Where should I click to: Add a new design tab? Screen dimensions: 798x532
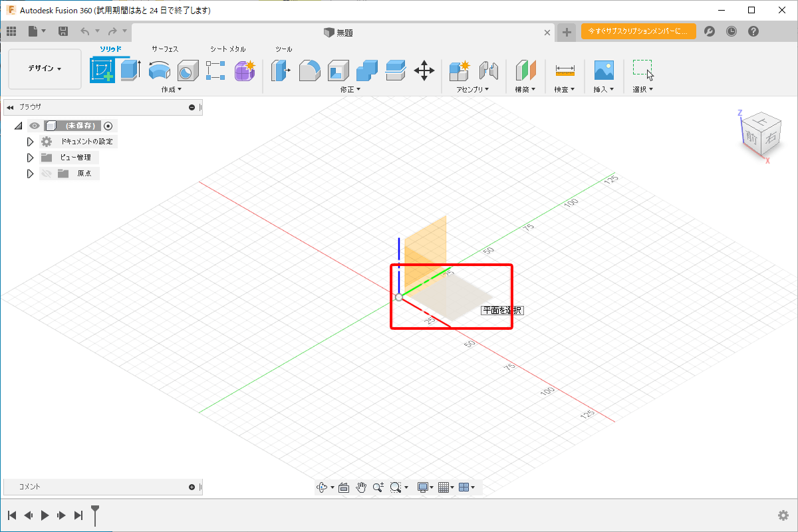pos(566,32)
